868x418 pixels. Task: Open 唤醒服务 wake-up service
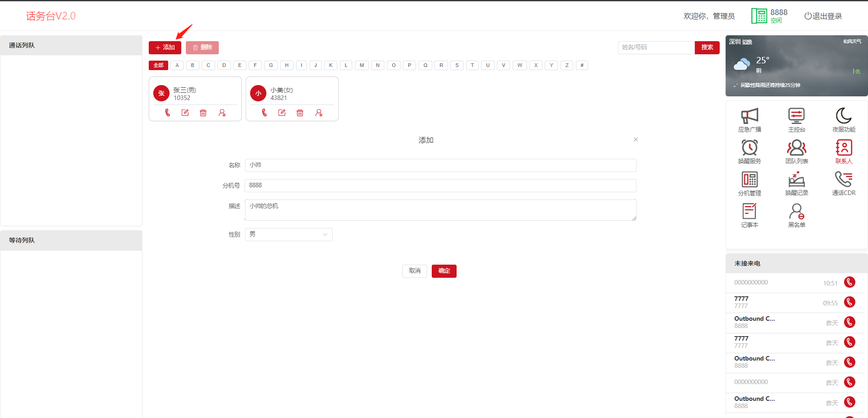click(x=749, y=152)
